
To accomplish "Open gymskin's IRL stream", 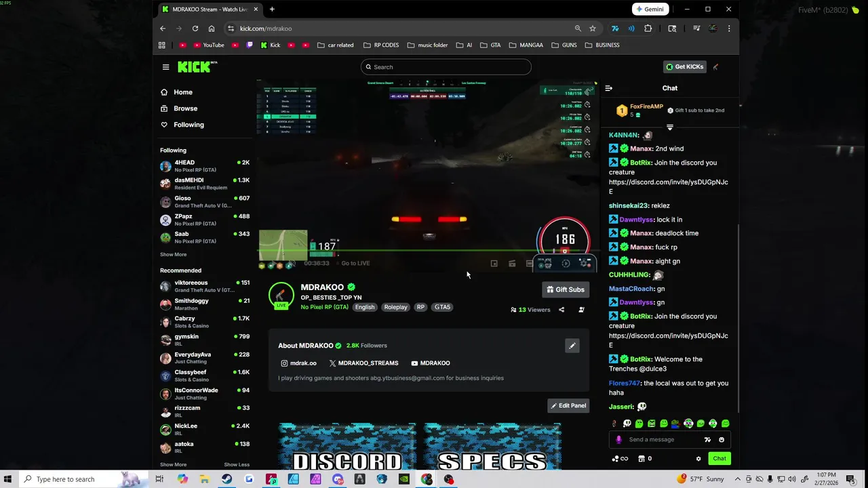I will click(x=205, y=340).
